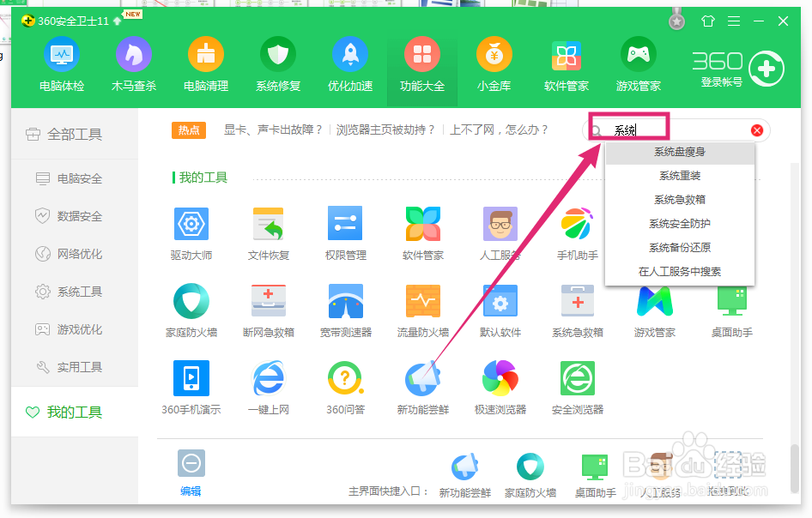Launch 系统急救箱 tool icon
812x518 pixels.
coord(578,310)
